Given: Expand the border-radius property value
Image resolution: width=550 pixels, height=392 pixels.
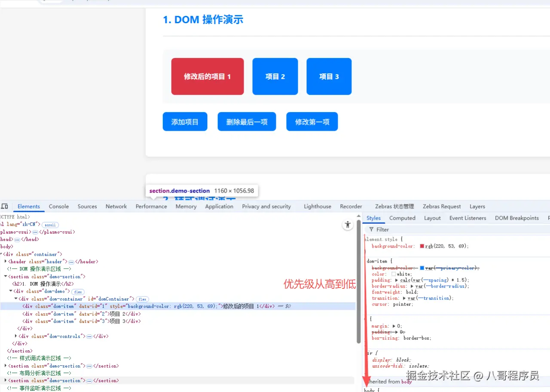Looking at the screenshot, I should (x=412, y=286).
